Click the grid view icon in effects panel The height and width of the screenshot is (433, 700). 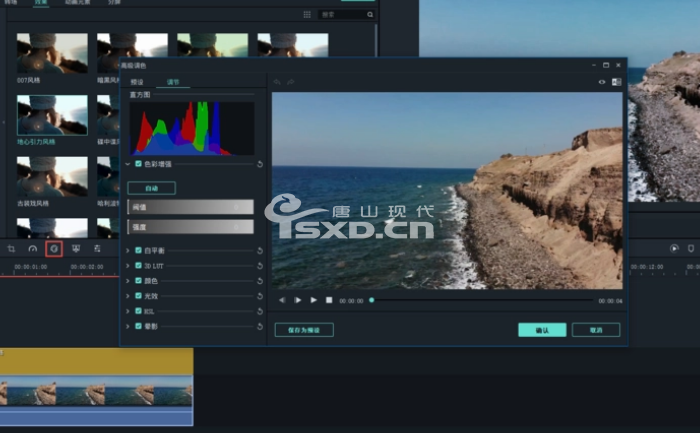(307, 15)
